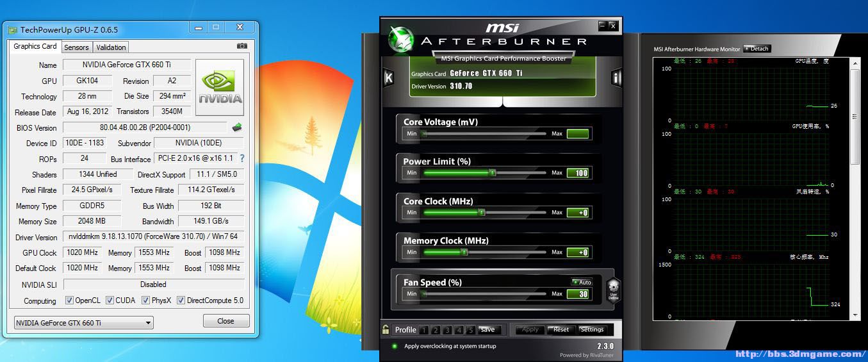868x362 pixels.
Task: Click the User Define fan icon
Action: click(613, 290)
